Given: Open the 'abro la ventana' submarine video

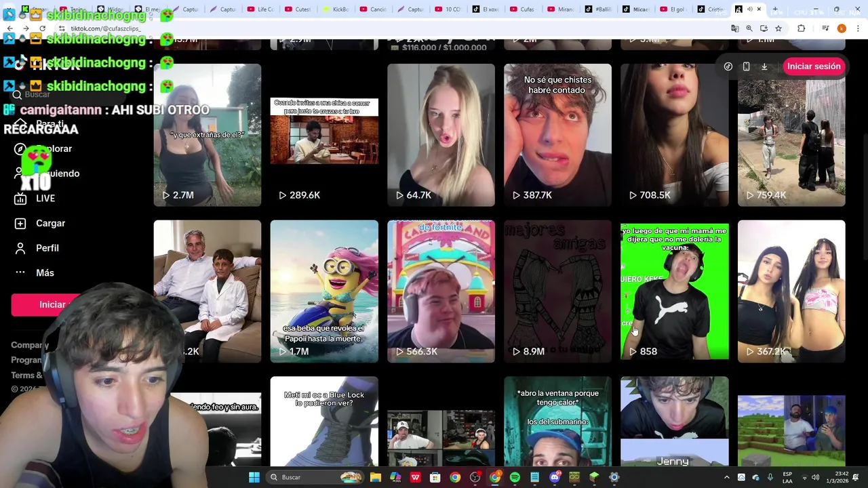Looking at the screenshot, I should tap(557, 422).
